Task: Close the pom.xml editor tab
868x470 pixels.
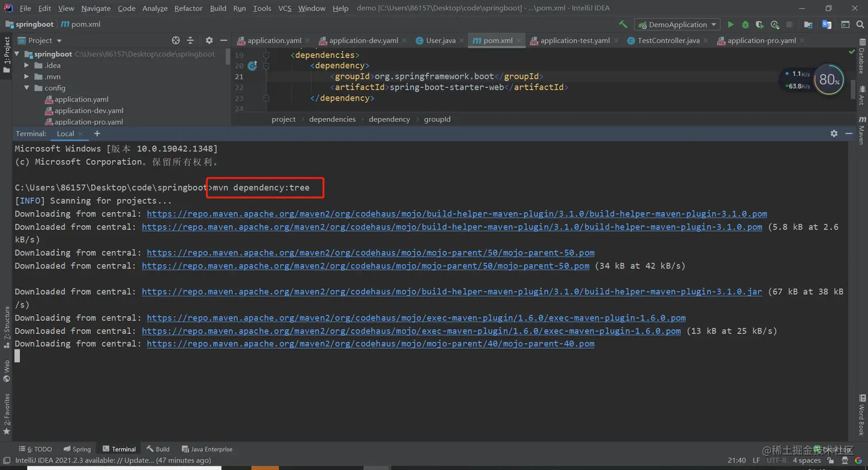Action: coord(519,40)
